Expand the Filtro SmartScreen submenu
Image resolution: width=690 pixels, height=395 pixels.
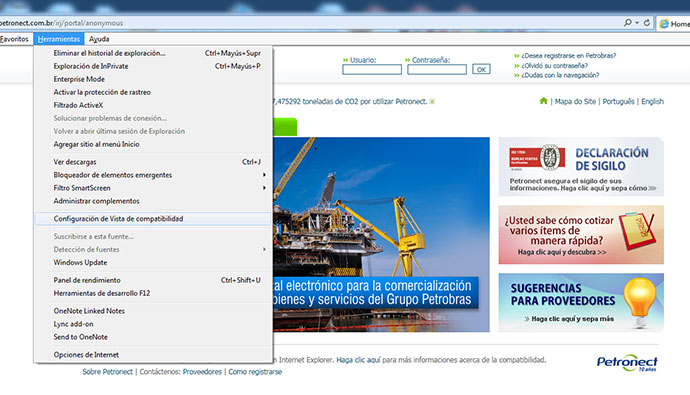pyautogui.click(x=153, y=188)
